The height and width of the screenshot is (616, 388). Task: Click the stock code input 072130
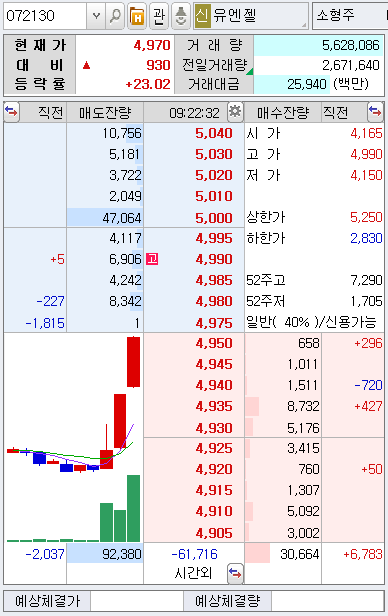click(45, 16)
